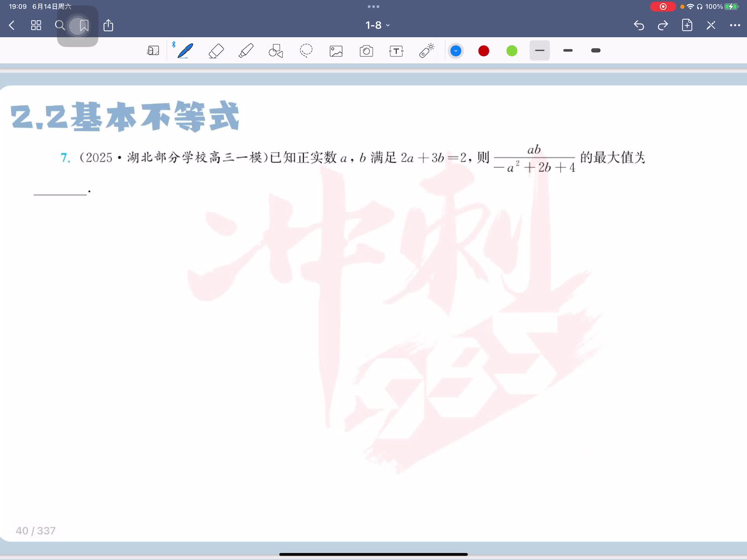Viewport: 747px width, 560px height.
Task: Select the thickest stroke width
Action: tap(596, 51)
